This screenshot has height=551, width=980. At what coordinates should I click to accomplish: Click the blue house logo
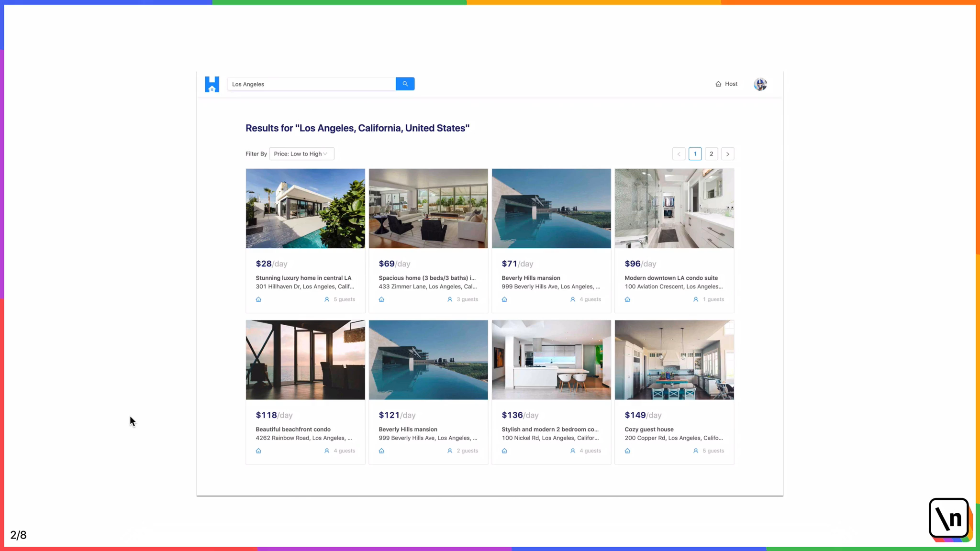tap(212, 84)
